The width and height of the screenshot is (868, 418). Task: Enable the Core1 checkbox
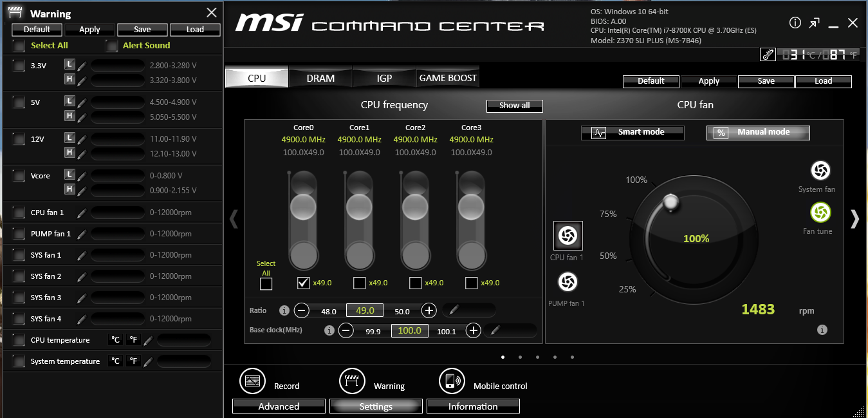(x=360, y=283)
